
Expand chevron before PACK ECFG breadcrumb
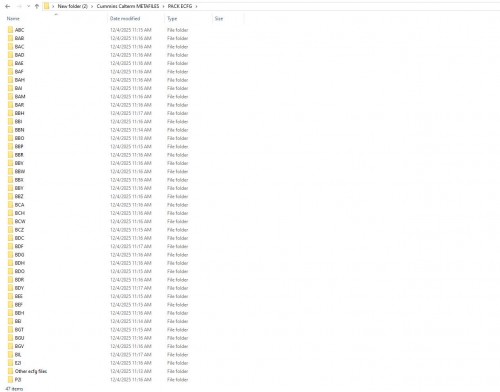coord(163,6)
